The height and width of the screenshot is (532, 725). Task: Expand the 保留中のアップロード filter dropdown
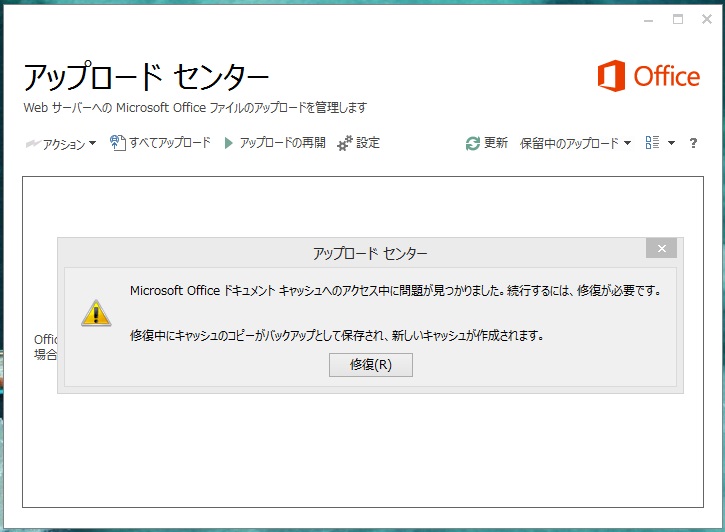pos(575,143)
